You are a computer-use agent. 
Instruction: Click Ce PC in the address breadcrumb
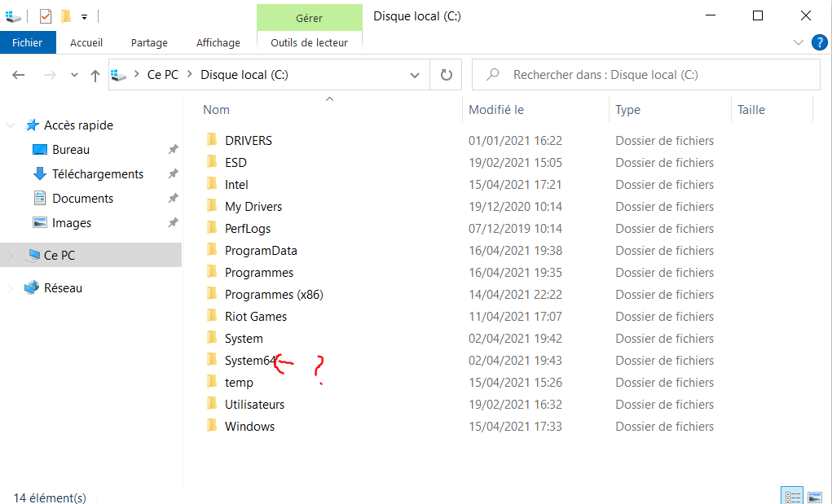point(163,75)
